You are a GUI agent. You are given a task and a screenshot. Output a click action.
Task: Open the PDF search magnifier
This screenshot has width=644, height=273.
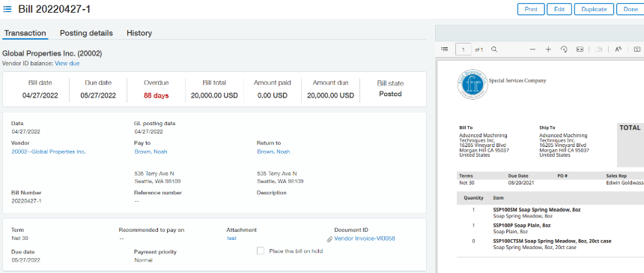494,49
